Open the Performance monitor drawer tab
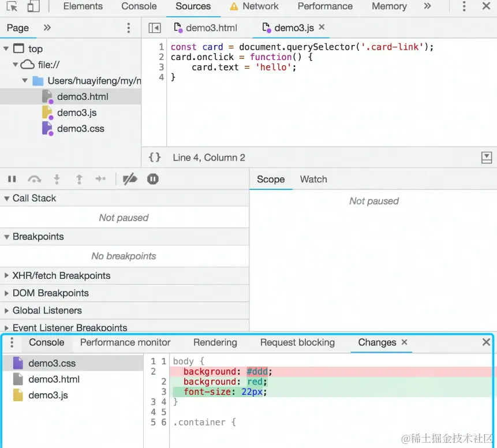 click(125, 343)
